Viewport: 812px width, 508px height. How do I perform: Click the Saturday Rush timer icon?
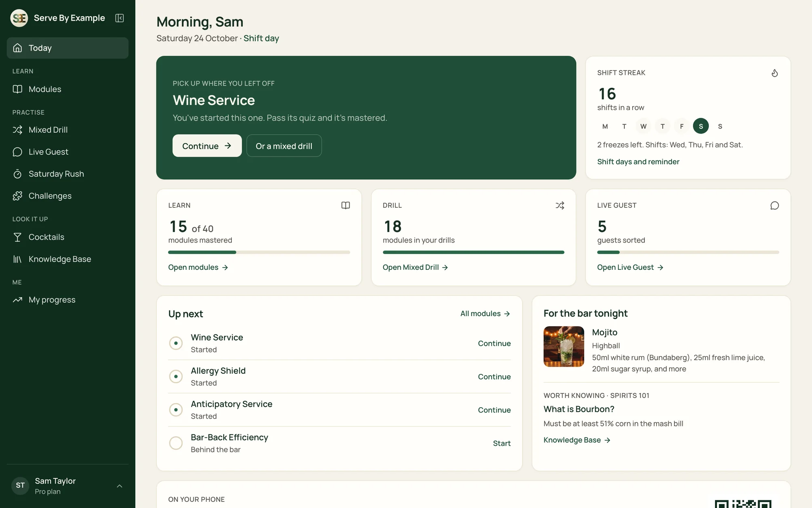pyautogui.click(x=17, y=174)
